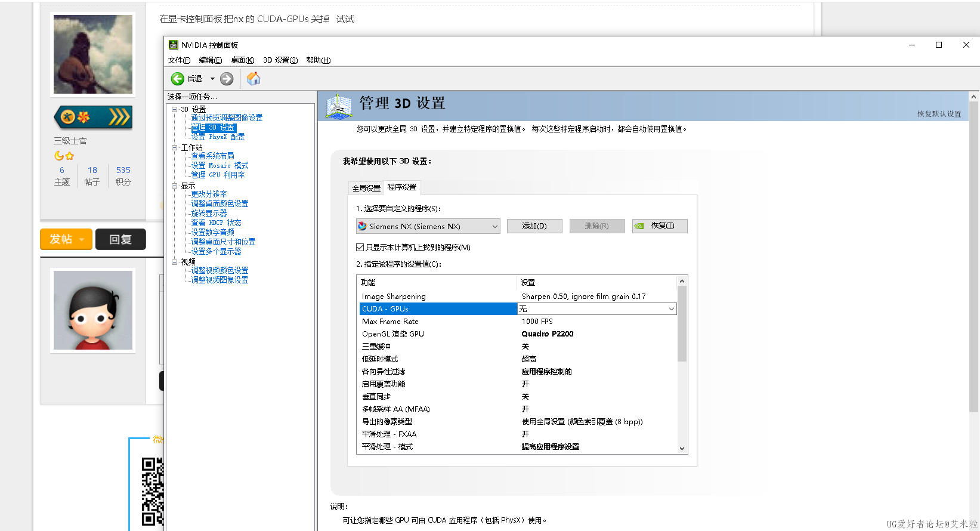The width and height of the screenshot is (980, 531).
Task: Select 管理 3D 设置 in task tree
Action: pos(214,128)
